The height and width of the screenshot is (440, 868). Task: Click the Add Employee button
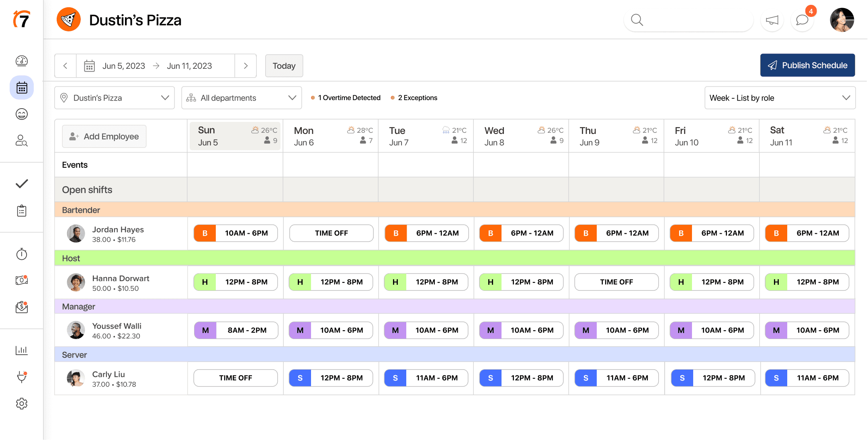pos(104,136)
